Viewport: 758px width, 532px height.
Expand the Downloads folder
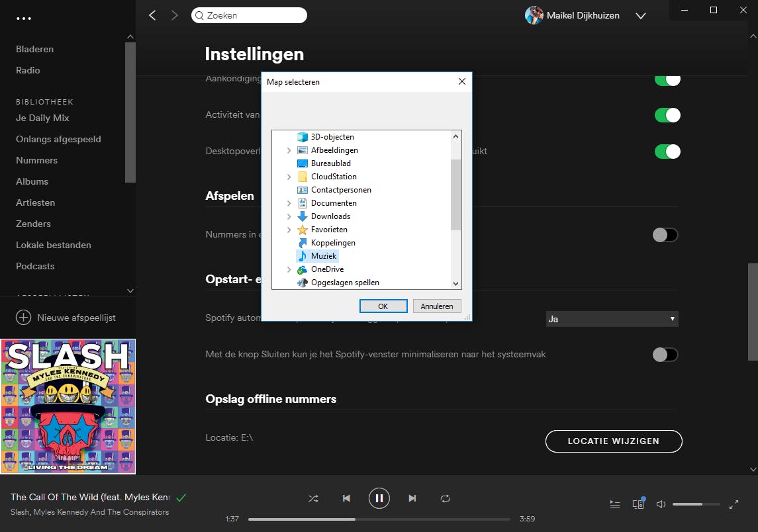click(289, 216)
